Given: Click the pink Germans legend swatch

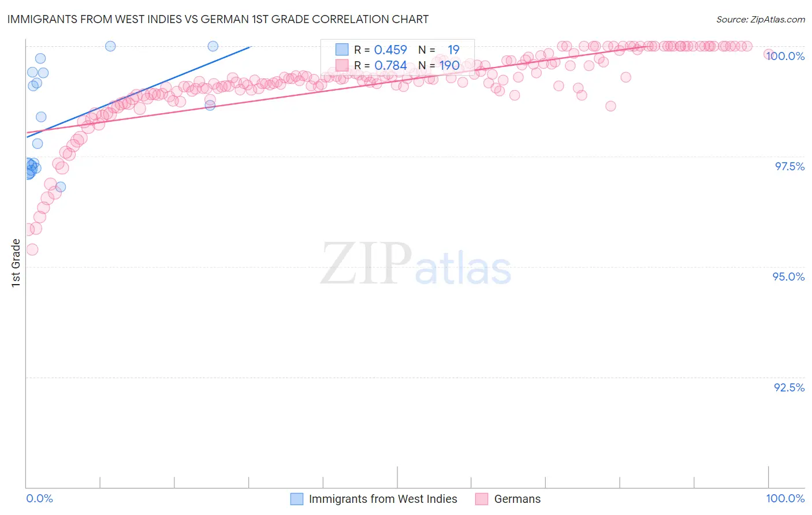Looking at the screenshot, I should point(482,499).
